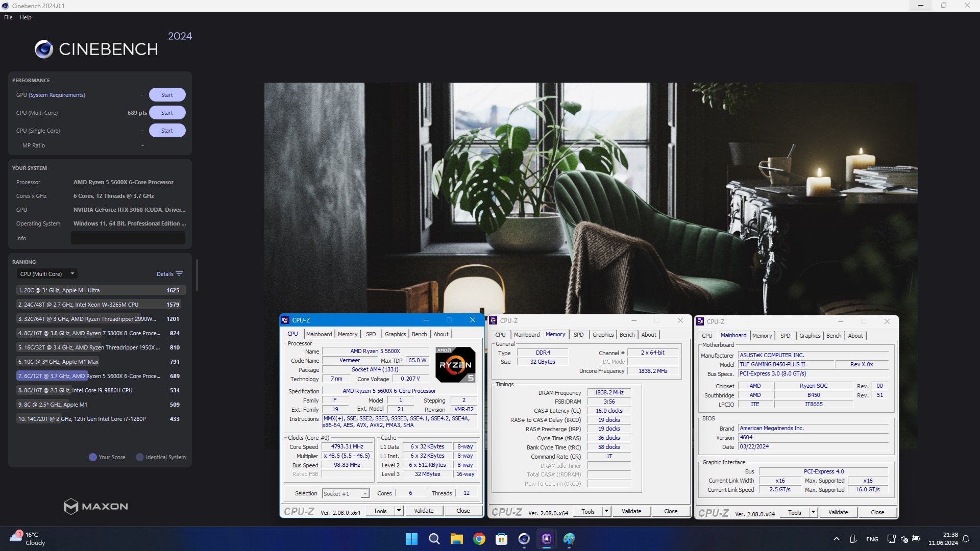Viewport: 980px width, 551px height.
Task: Click DRAM Frequency 1838.2 MHz value
Action: click(x=609, y=392)
